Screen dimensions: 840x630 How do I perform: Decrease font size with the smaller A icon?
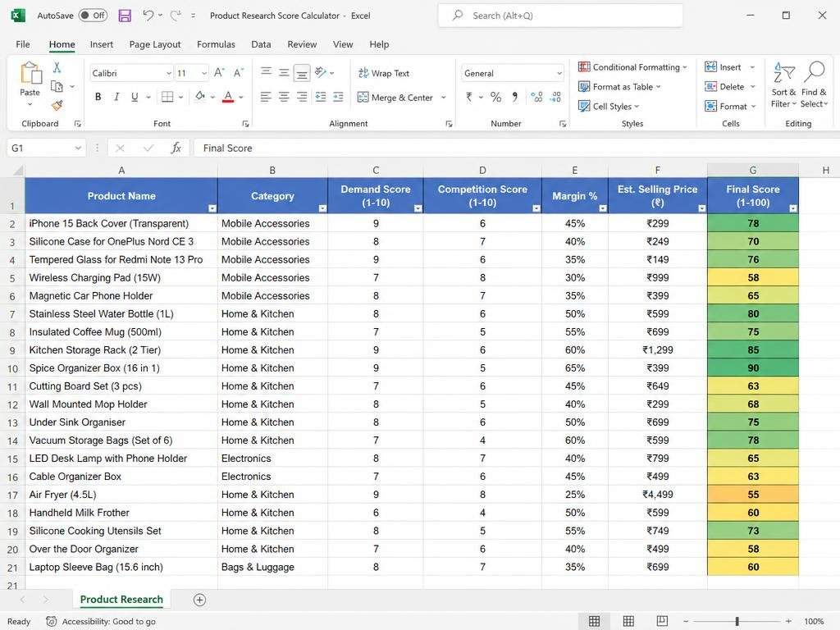[239, 73]
